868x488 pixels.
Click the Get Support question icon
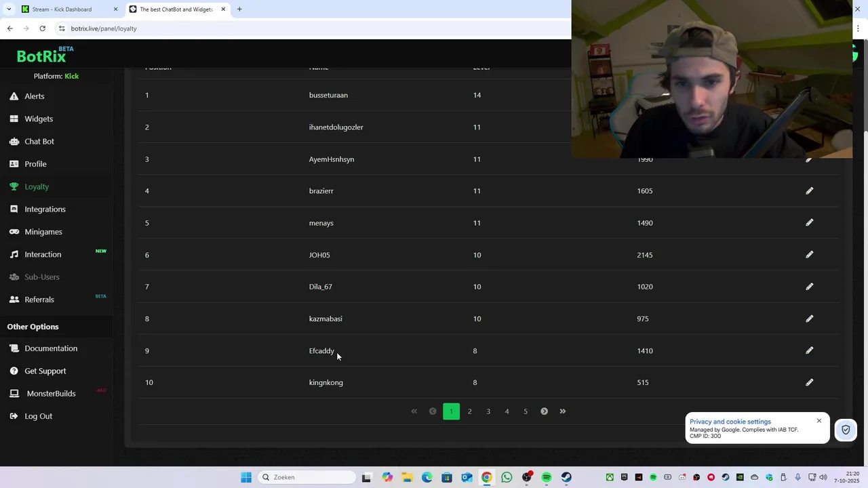point(14,371)
